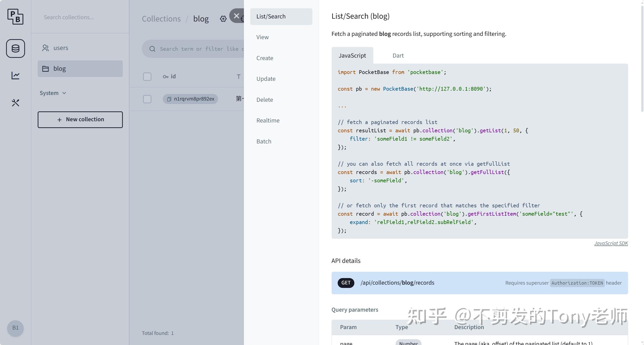Screen dimensions: 644x345
Task: Click the search term filter input
Action: (x=200, y=48)
